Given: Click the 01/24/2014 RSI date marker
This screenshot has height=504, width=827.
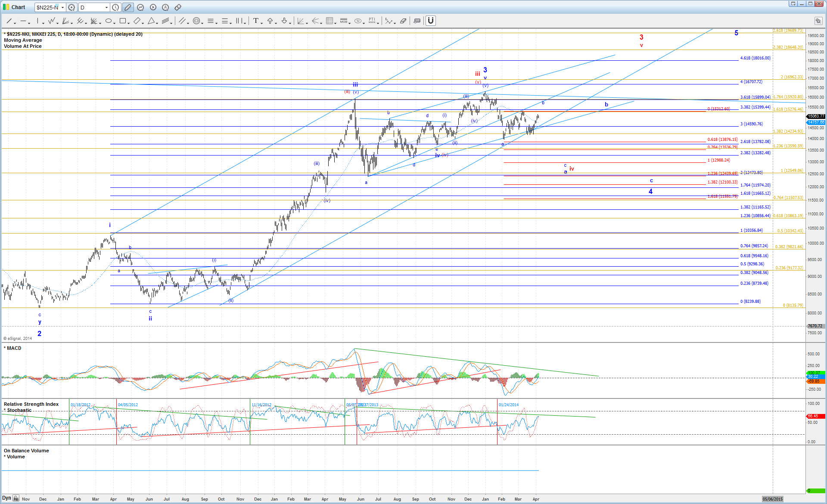Looking at the screenshot, I should click(509, 405).
